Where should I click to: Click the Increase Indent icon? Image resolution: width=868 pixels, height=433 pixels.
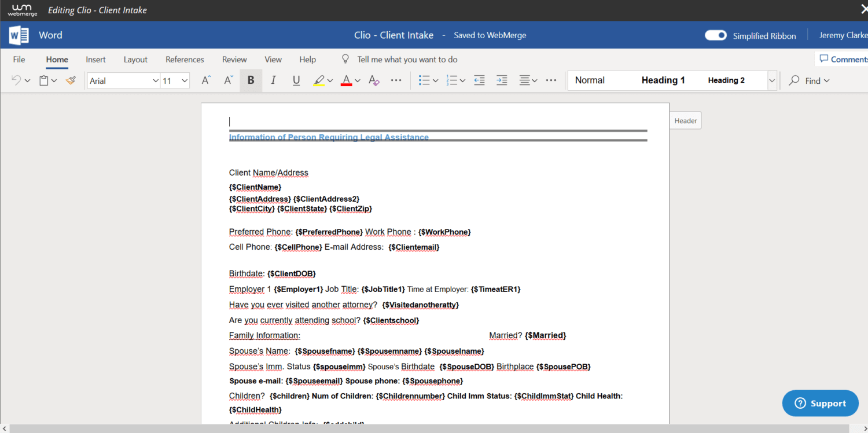click(x=502, y=80)
